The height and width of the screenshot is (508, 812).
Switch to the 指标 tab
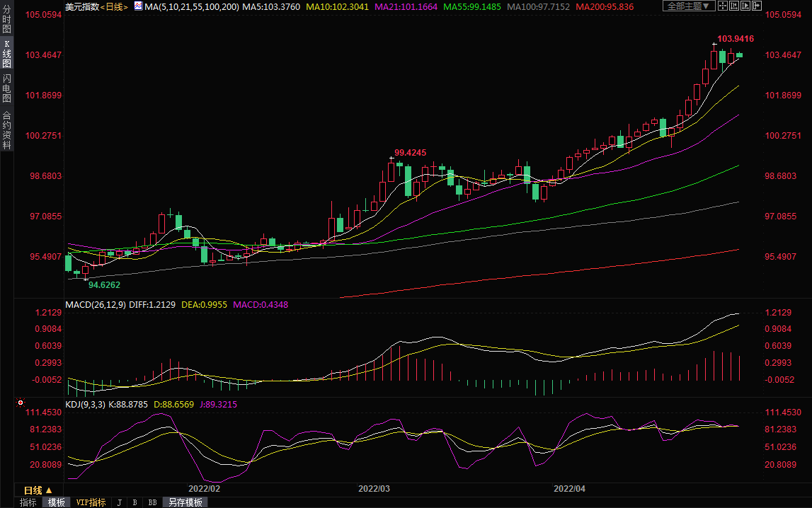(x=28, y=502)
